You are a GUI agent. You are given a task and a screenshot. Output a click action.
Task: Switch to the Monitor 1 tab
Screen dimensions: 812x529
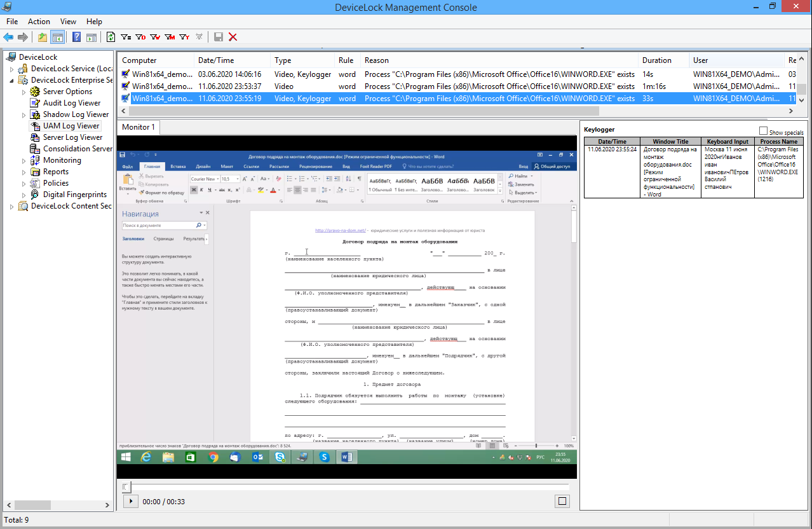click(x=139, y=127)
